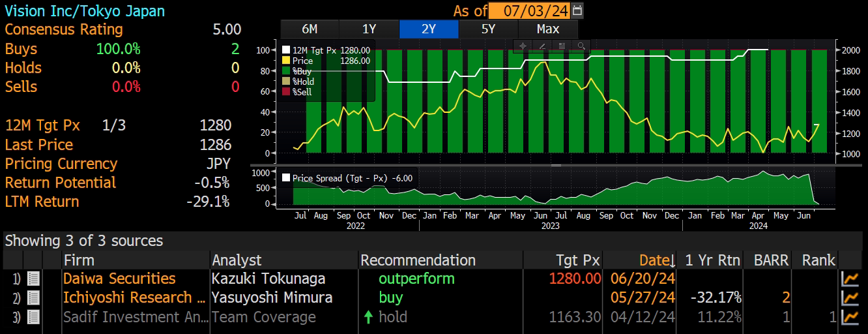Viewport: 868px width, 334px height.
Task: Switch chart range to 1Y
Action: click(x=369, y=29)
